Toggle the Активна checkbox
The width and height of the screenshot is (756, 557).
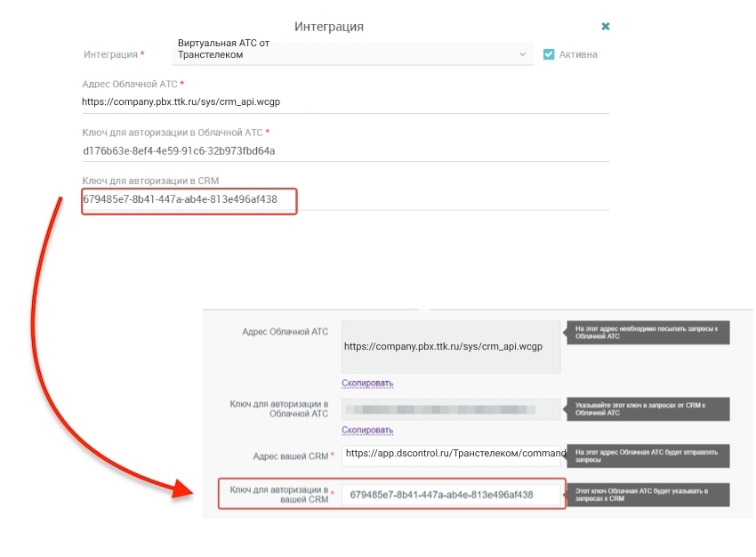[x=549, y=54]
